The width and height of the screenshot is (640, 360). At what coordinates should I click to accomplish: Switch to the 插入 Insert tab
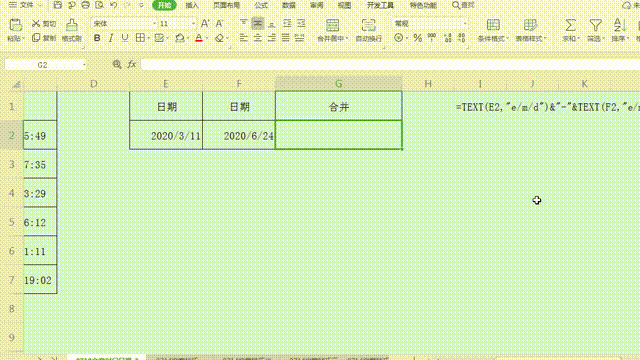click(x=192, y=5)
